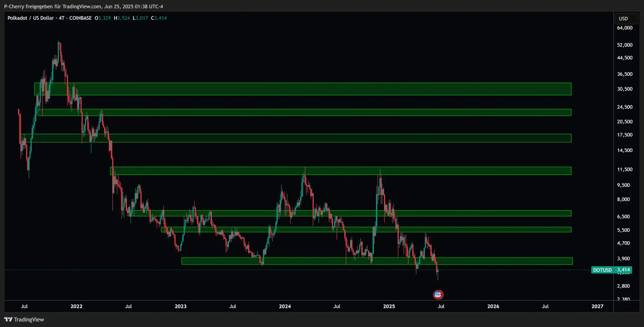Click the P-Cherry freigegeben header text
This screenshot has width=644, height=327.
(83, 6)
